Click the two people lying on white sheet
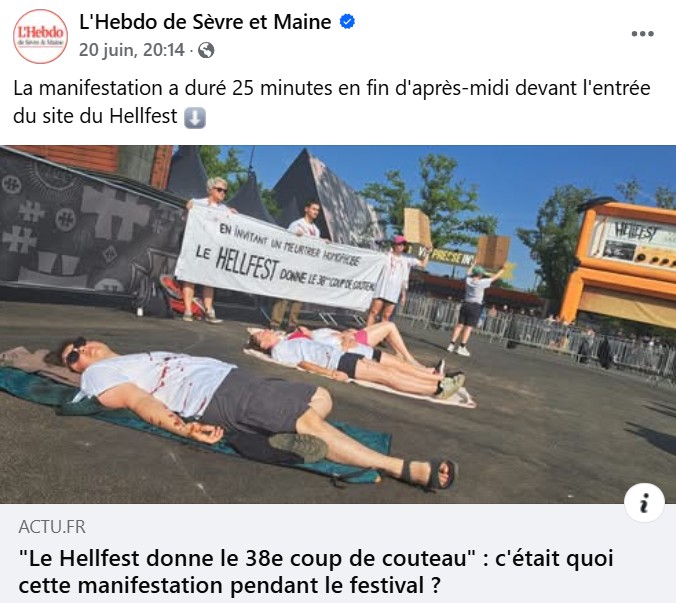 [x=356, y=358]
